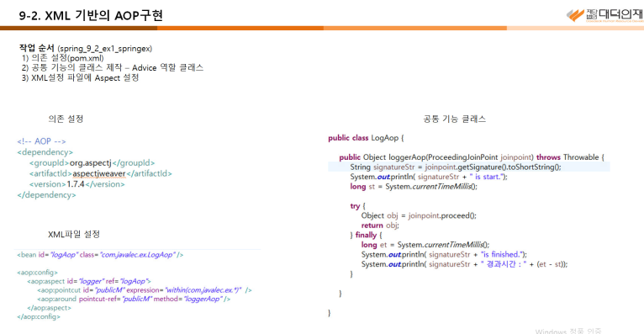Click the '공통 기능 클래스' heading
644x334 pixels.
(455, 119)
